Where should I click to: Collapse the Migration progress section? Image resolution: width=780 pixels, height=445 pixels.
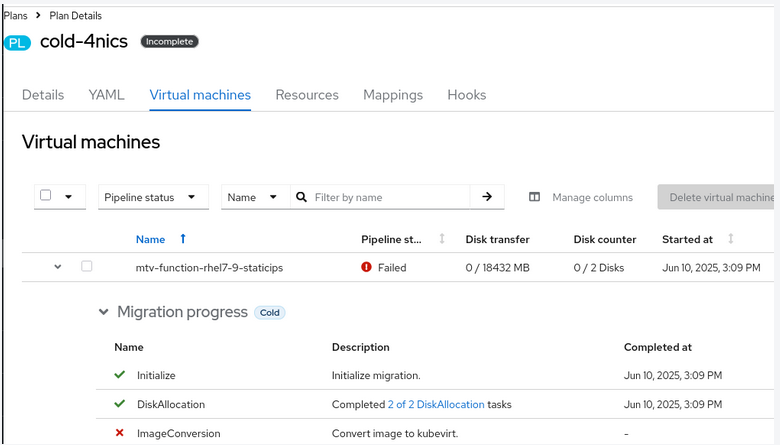[x=103, y=312]
